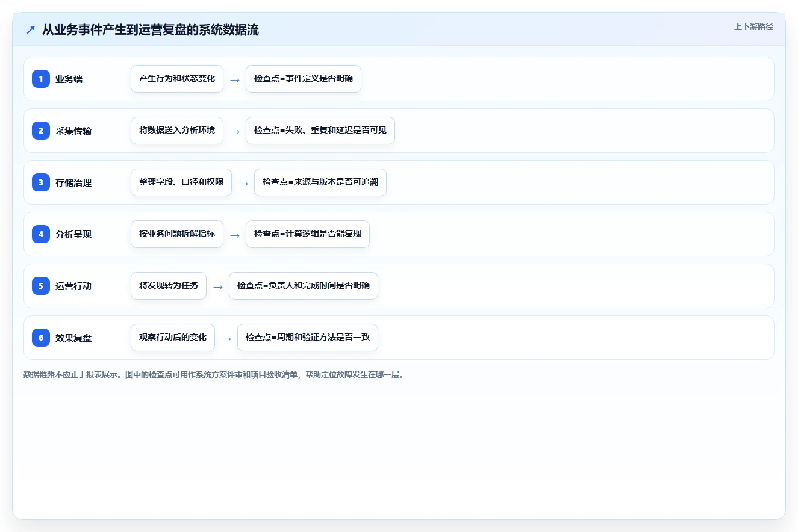Click the arrow in the 存储治理 row
The image size is (798, 532).
tap(243, 183)
